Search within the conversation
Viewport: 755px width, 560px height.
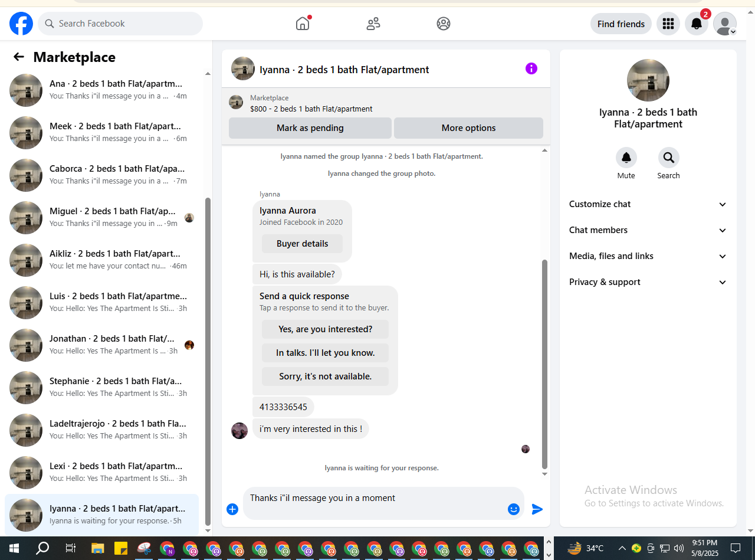(669, 158)
